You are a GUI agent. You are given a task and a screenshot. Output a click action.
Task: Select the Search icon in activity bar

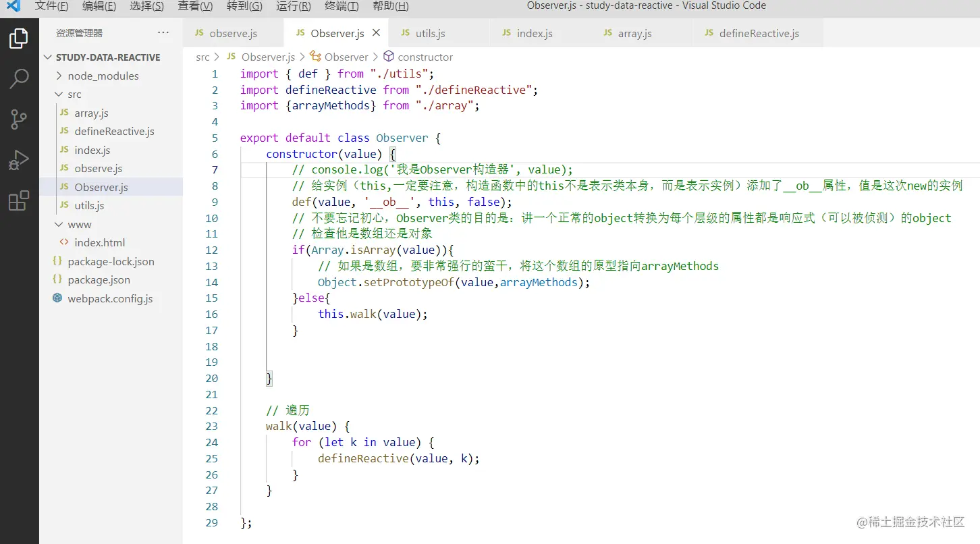point(19,80)
